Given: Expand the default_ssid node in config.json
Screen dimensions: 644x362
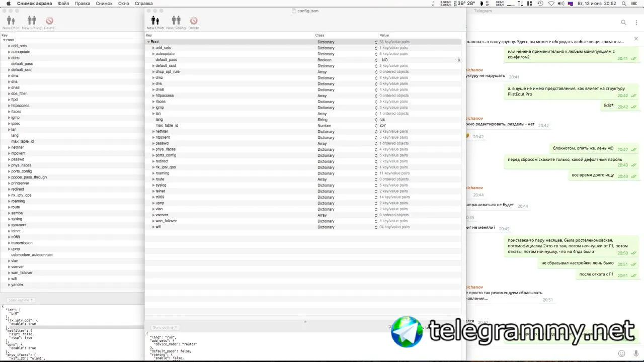Looking at the screenshot, I should pos(153,66).
